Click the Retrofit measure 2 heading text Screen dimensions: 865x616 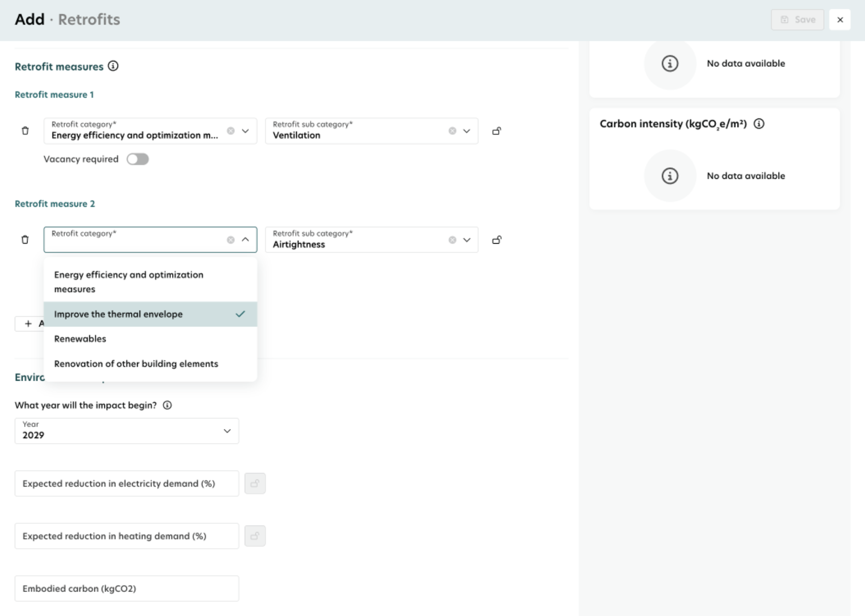(x=55, y=204)
